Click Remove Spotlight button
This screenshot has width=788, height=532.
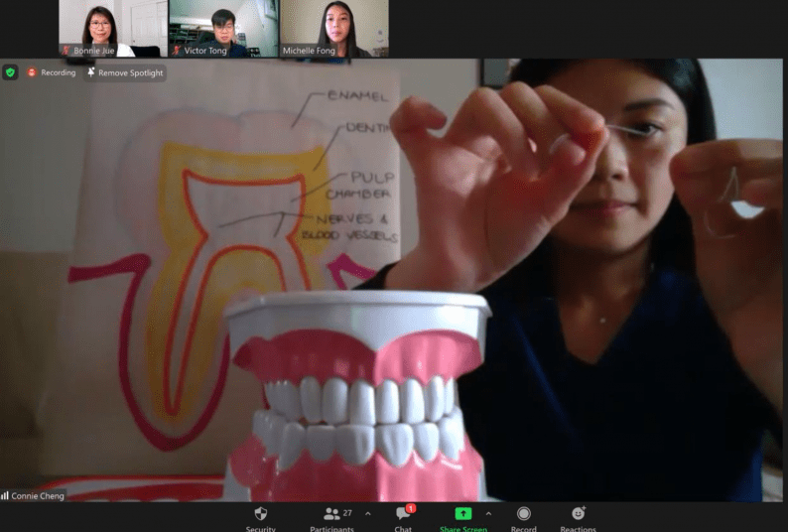[x=125, y=72]
